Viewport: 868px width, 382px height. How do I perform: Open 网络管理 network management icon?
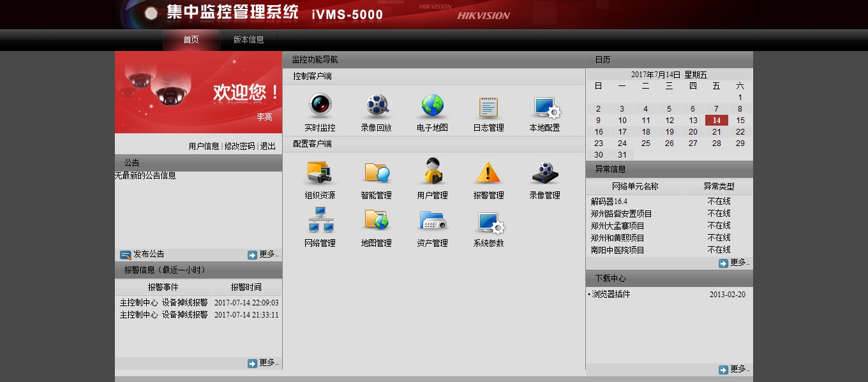pos(320,219)
